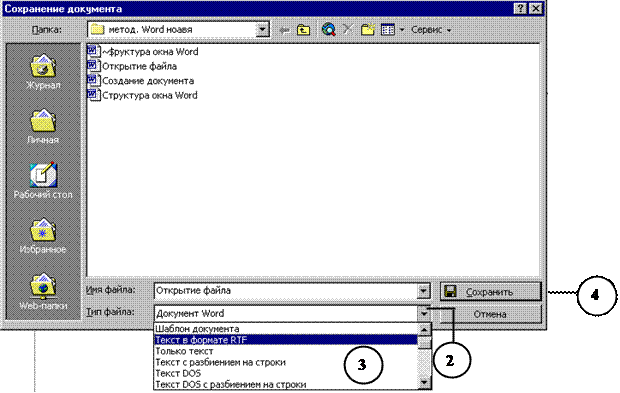Choose Текст DOS file type
The height and width of the screenshot is (393, 620).
click(285, 373)
